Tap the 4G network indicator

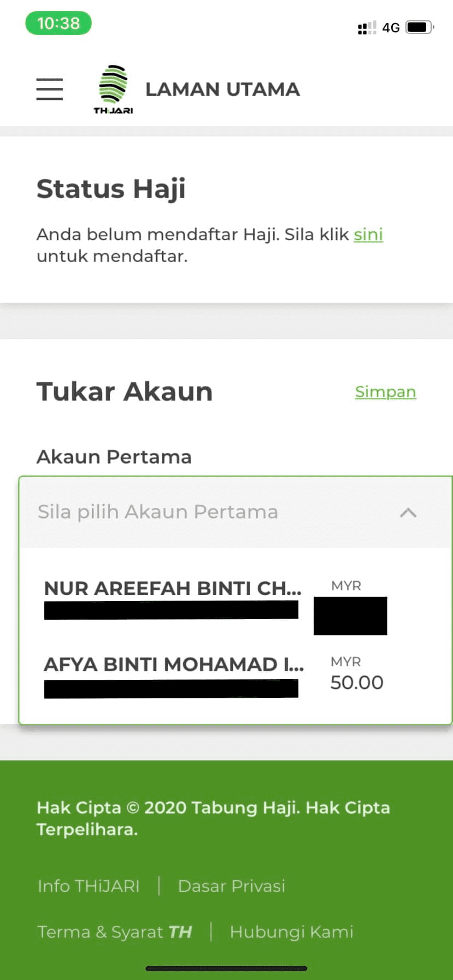pos(391,27)
